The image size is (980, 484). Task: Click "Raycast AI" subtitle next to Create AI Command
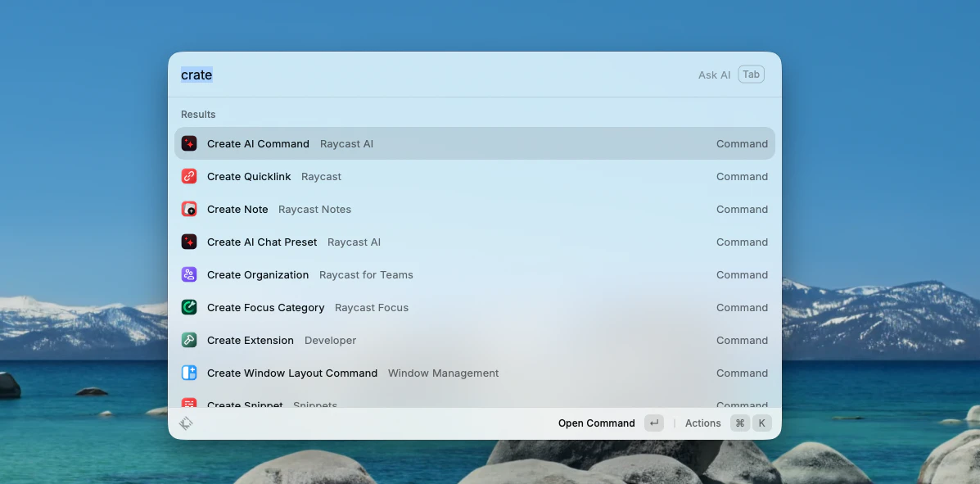click(346, 144)
